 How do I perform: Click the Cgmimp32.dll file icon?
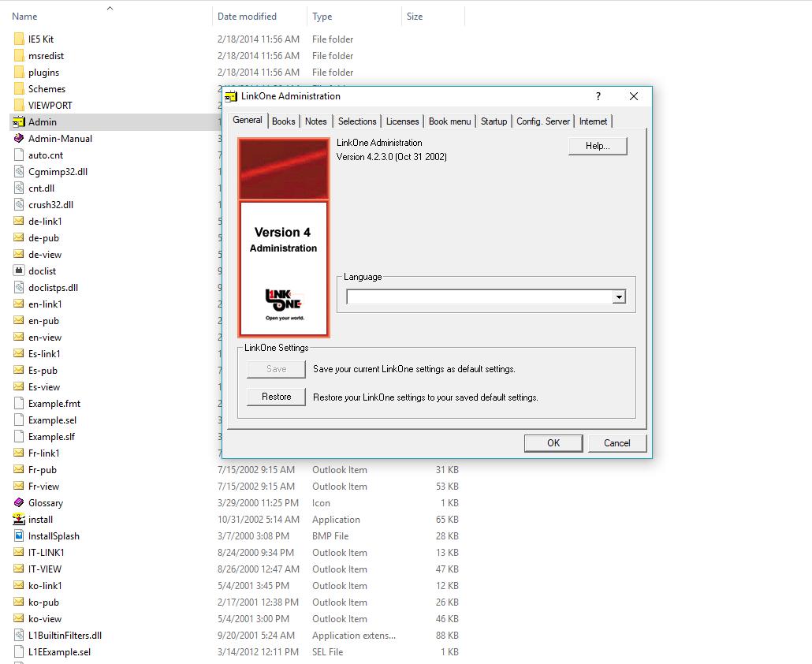pos(19,171)
